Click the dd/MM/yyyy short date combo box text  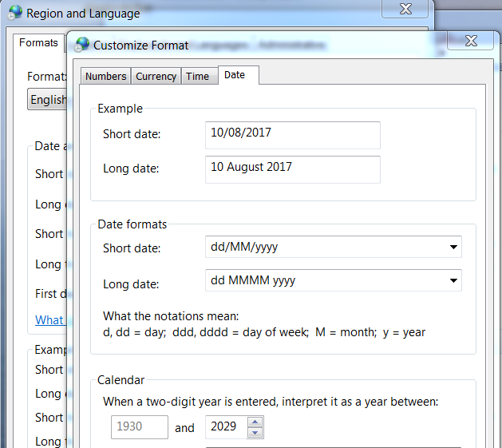pyautogui.click(x=244, y=247)
